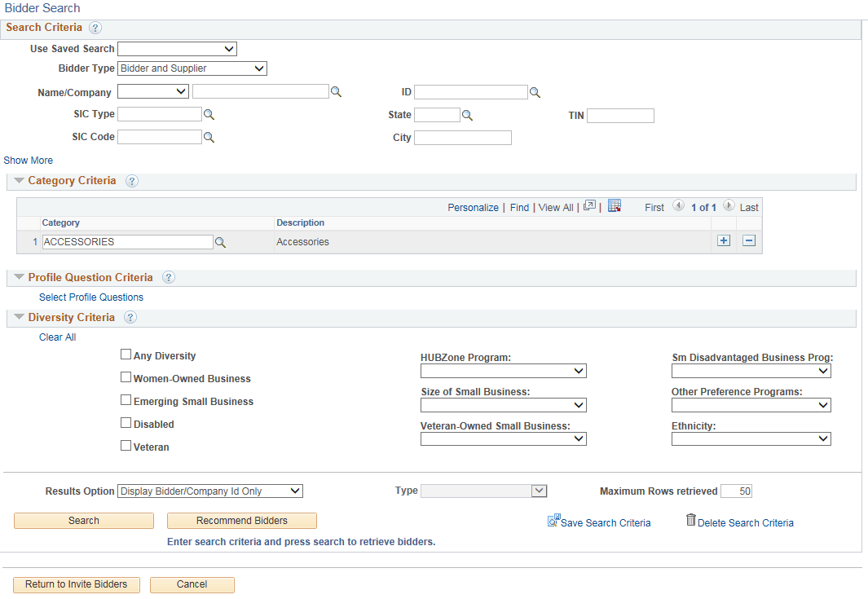868x599 pixels.
Task: Save Search Criteria using its icon
Action: [x=555, y=521]
